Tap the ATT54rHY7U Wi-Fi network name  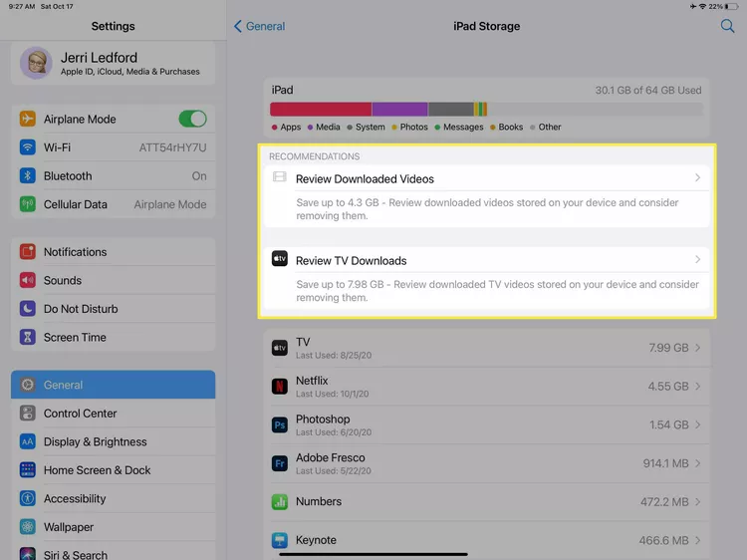coord(172,147)
